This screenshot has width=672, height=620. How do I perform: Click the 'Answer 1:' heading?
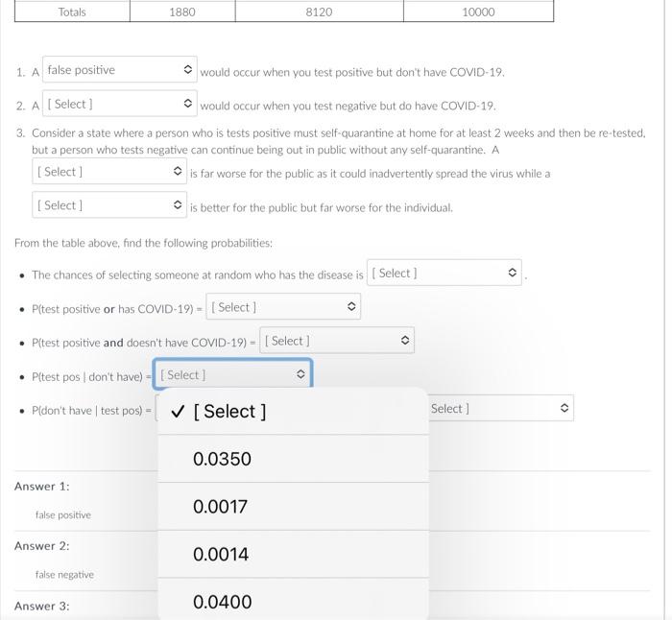point(42,487)
